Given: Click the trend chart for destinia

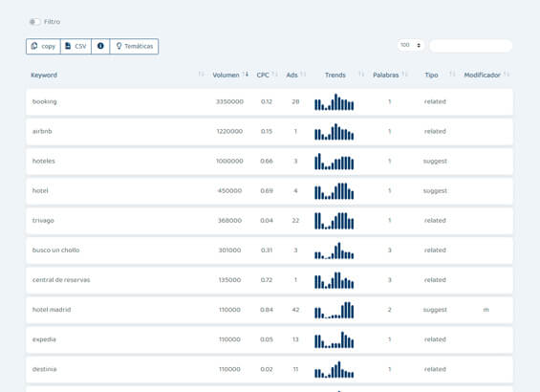Looking at the screenshot, I should click(335, 369).
